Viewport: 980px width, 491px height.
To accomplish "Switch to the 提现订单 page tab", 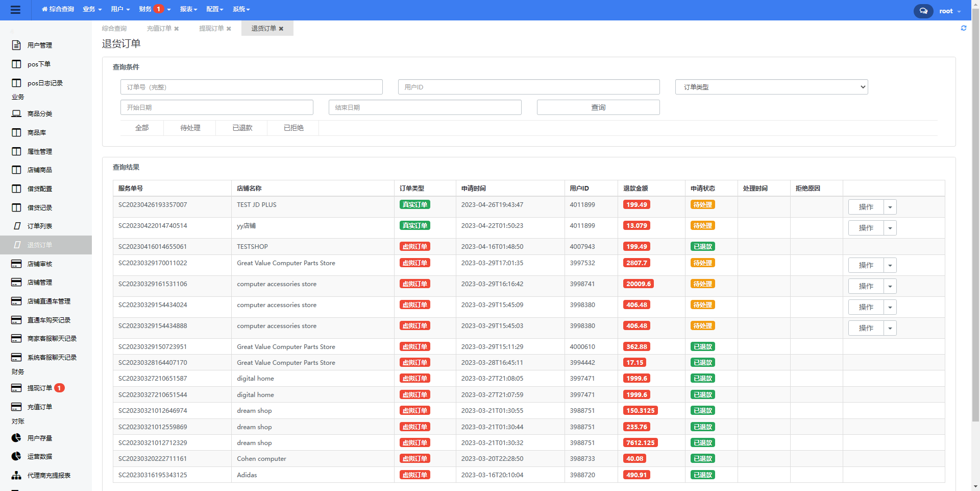I will 211,29.
